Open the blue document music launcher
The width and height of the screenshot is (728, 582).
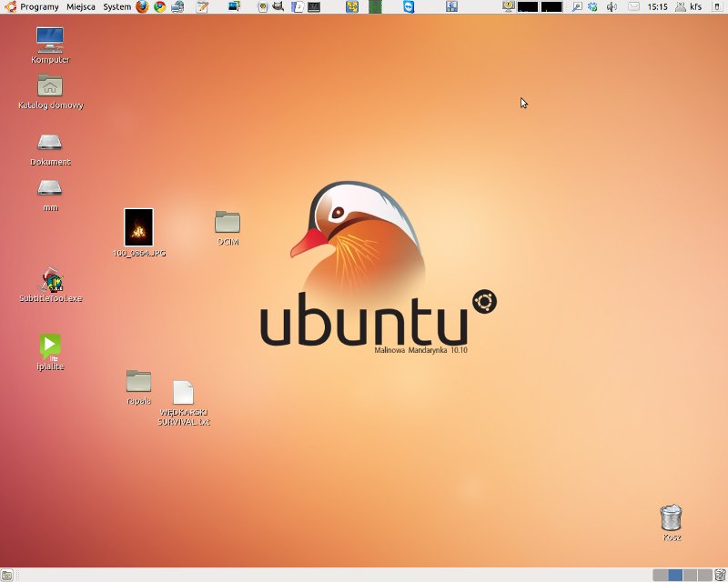tap(298, 6)
